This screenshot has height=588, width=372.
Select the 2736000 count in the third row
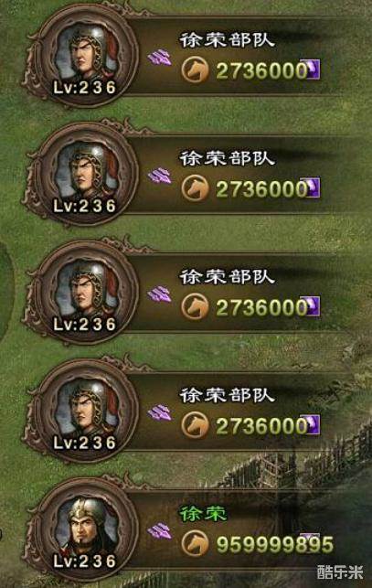click(x=261, y=307)
